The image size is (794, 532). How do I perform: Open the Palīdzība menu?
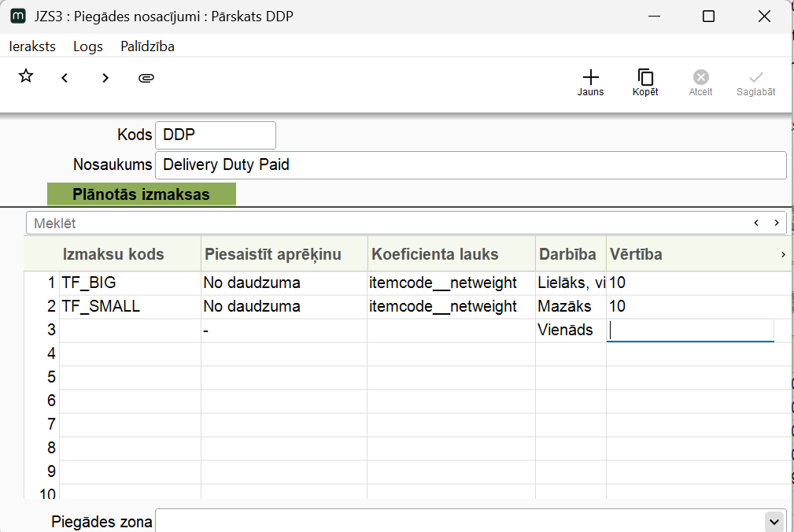point(147,46)
